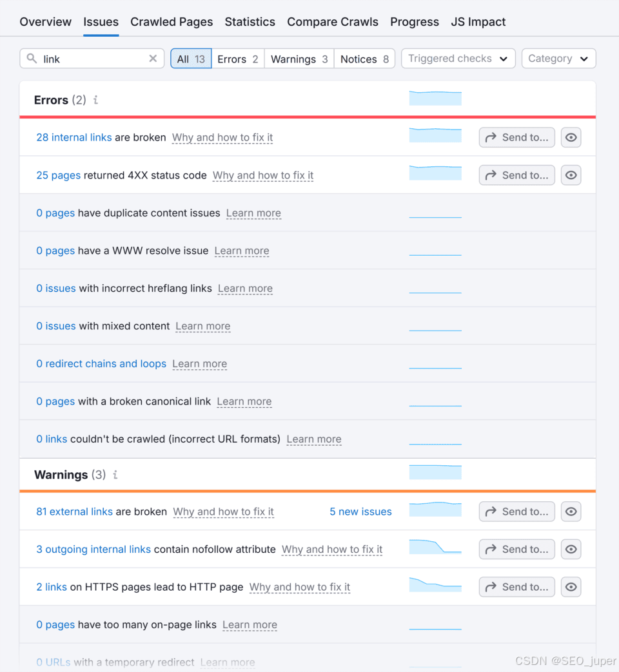Image resolution: width=619 pixels, height=672 pixels.
Task: Learn more about duplicate content issues
Action: tap(253, 213)
